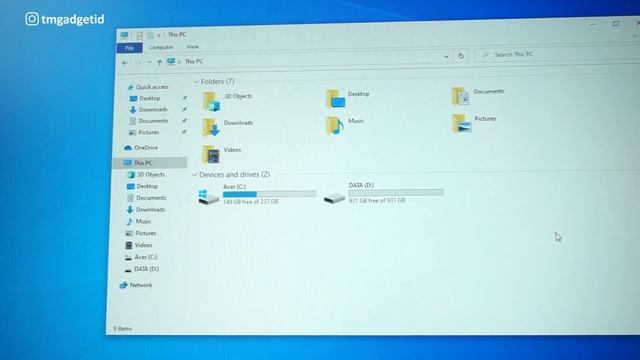
Task: Open the Downloads folder in Folders section
Action: tap(211, 127)
